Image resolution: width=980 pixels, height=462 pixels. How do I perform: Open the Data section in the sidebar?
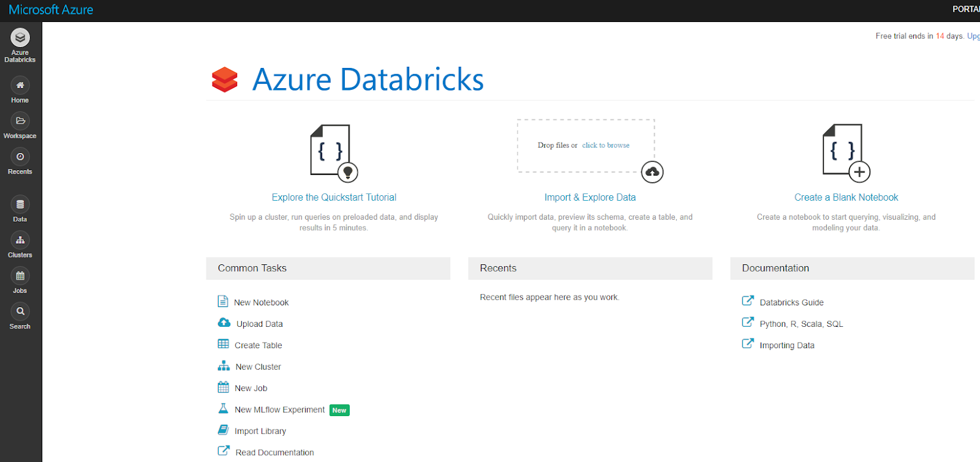(x=20, y=204)
